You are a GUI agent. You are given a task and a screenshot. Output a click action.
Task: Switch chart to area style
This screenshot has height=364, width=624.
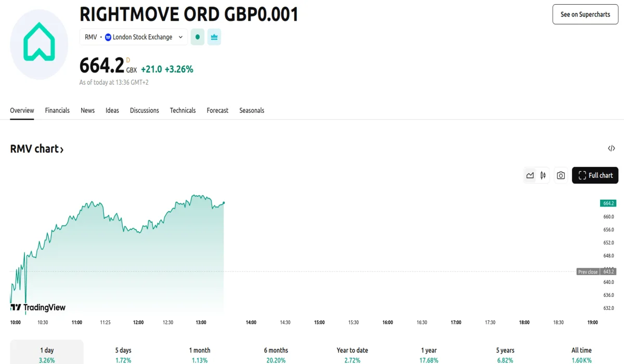[530, 176]
